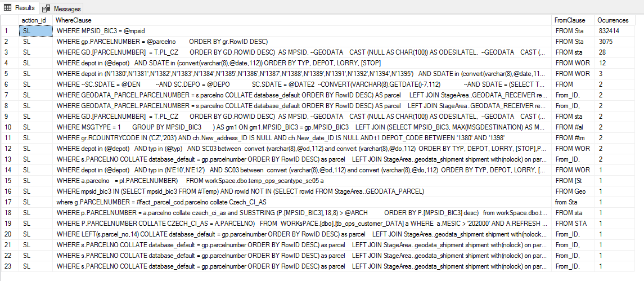Click WhereClause 'WHERE gr.RCOUNTRYCODE IN ('CZ','203')'
The width and height of the screenshot is (644, 281).
(x=302, y=138)
